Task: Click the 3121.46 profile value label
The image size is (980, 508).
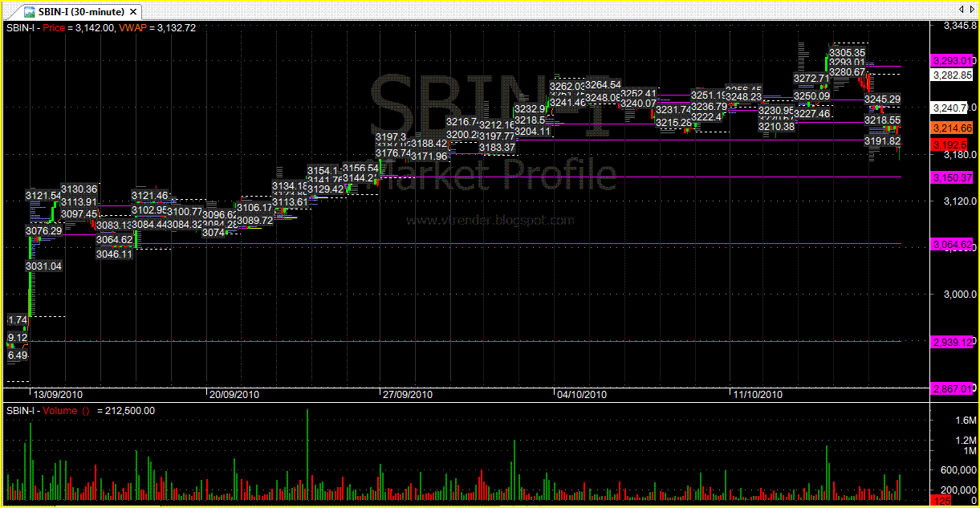Action: 150,195
